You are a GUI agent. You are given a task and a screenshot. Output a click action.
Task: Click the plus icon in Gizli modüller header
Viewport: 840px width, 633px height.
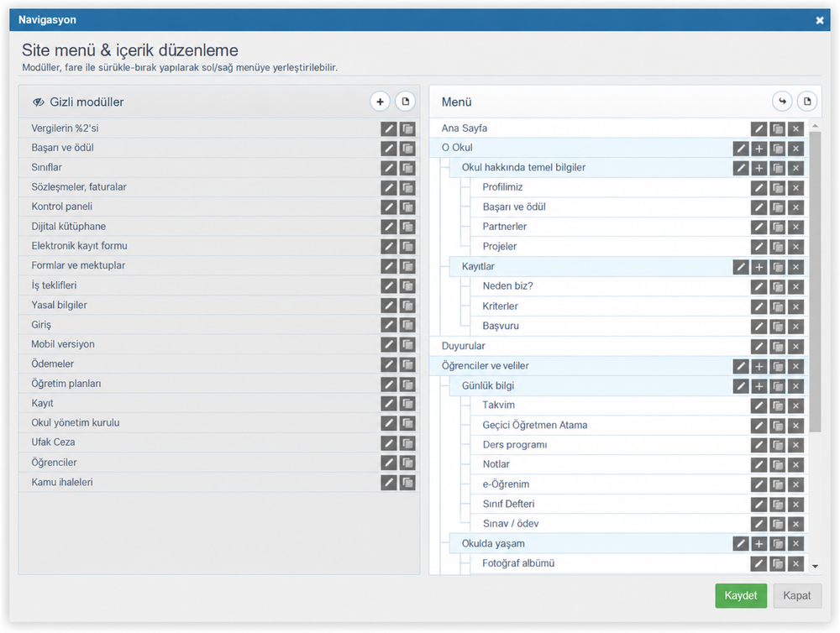[x=380, y=102]
